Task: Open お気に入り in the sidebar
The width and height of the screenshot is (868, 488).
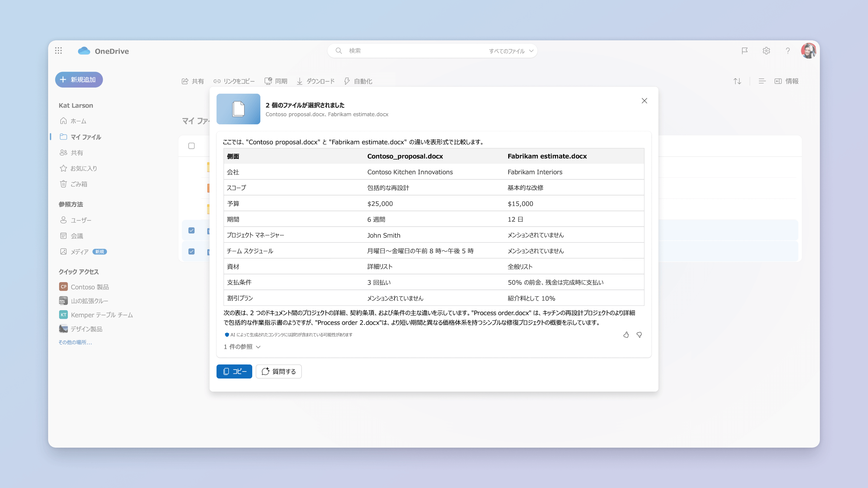Action: [78, 168]
